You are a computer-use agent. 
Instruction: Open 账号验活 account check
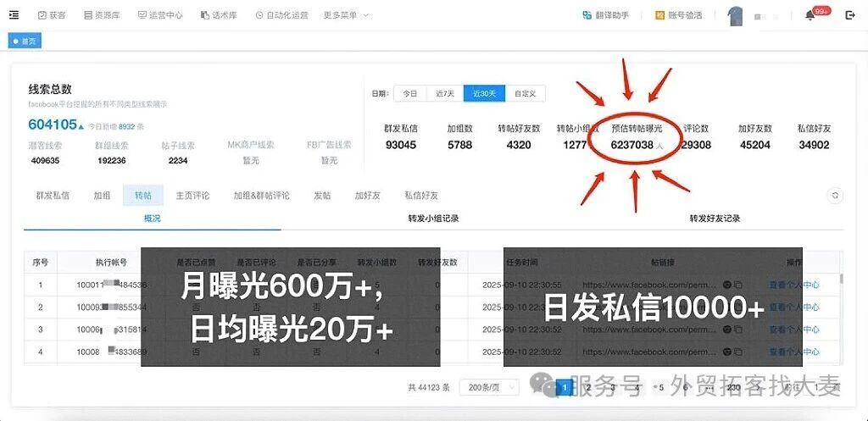(678, 15)
